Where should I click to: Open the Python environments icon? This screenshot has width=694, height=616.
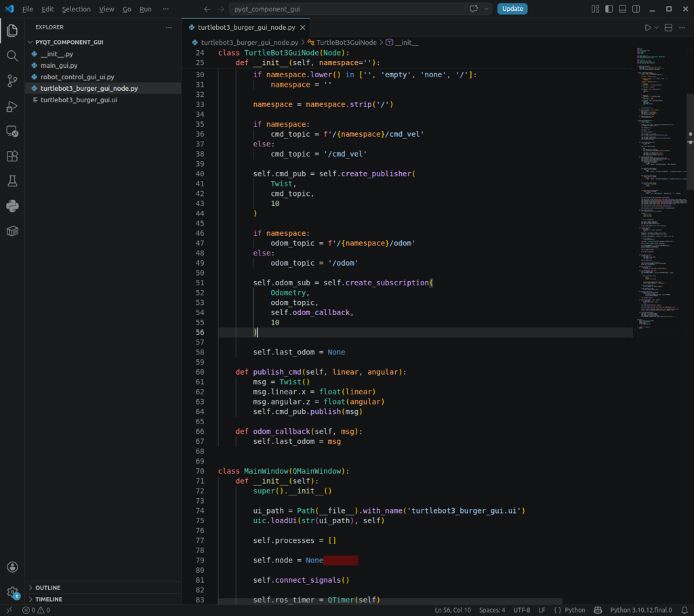[12, 206]
